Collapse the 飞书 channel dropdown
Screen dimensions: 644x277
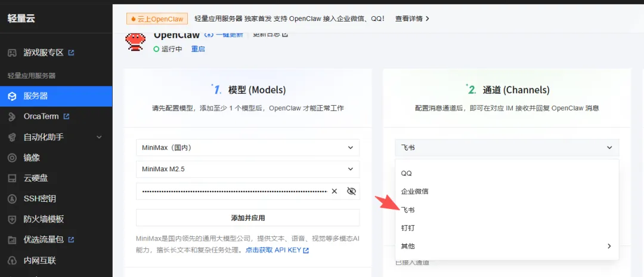click(507, 147)
